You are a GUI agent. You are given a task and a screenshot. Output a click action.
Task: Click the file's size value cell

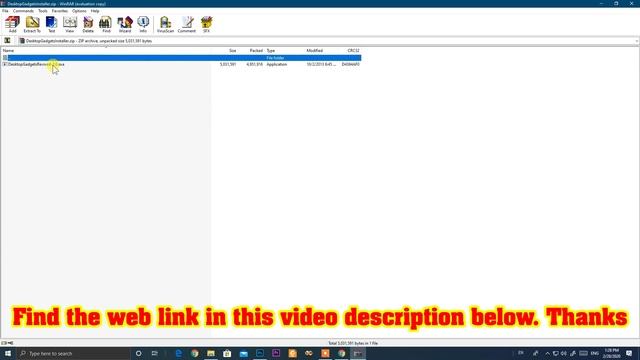pyautogui.click(x=228, y=64)
